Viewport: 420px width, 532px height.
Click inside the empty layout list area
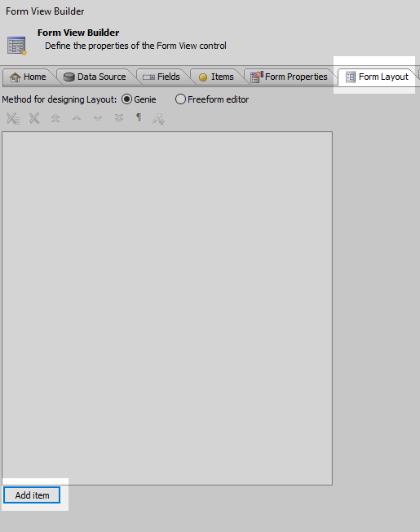[167, 308]
